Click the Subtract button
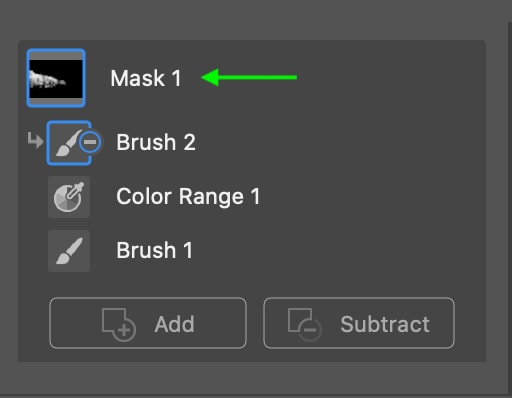512x398 pixels. pyautogui.click(x=359, y=323)
